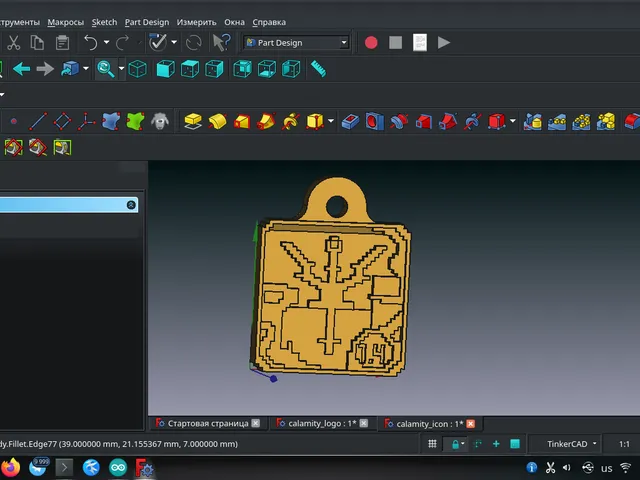Click the Copy icon
Screen dimensions: 640x480
pyautogui.click(x=38, y=42)
